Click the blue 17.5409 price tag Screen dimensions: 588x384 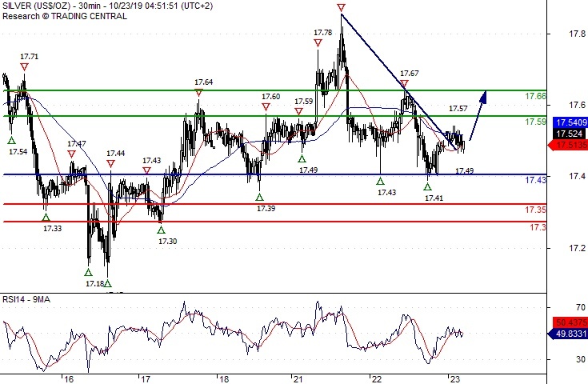click(x=570, y=122)
